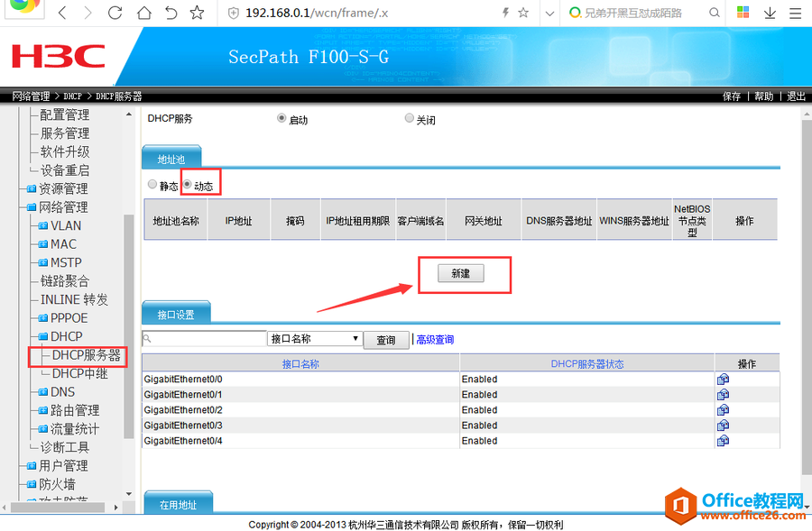
Task: Expand the VLAN tree node
Action: 43,226
